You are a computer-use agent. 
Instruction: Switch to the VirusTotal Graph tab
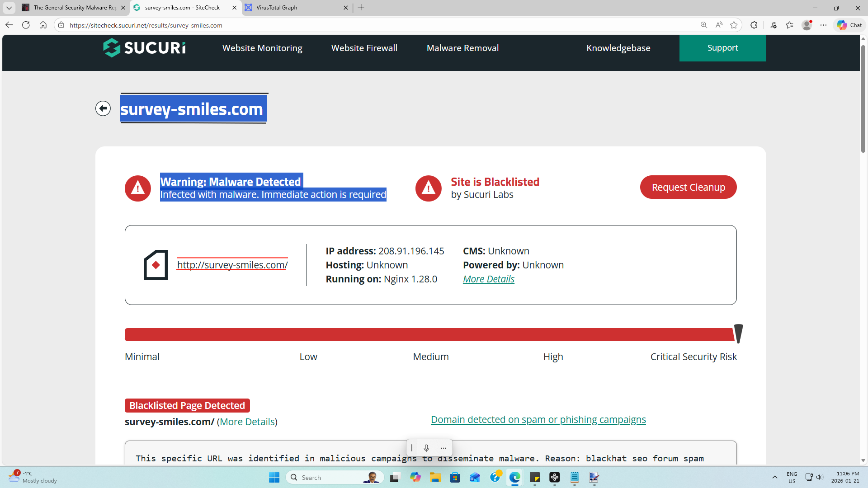[277, 8]
